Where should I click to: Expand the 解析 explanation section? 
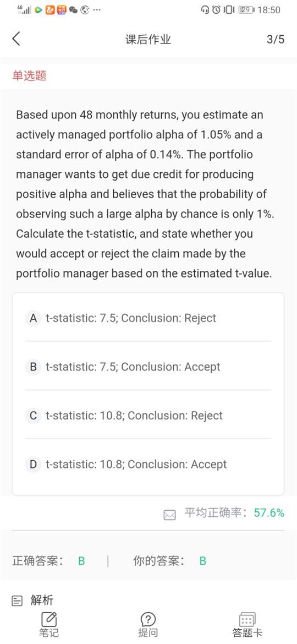(x=42, y=601)
